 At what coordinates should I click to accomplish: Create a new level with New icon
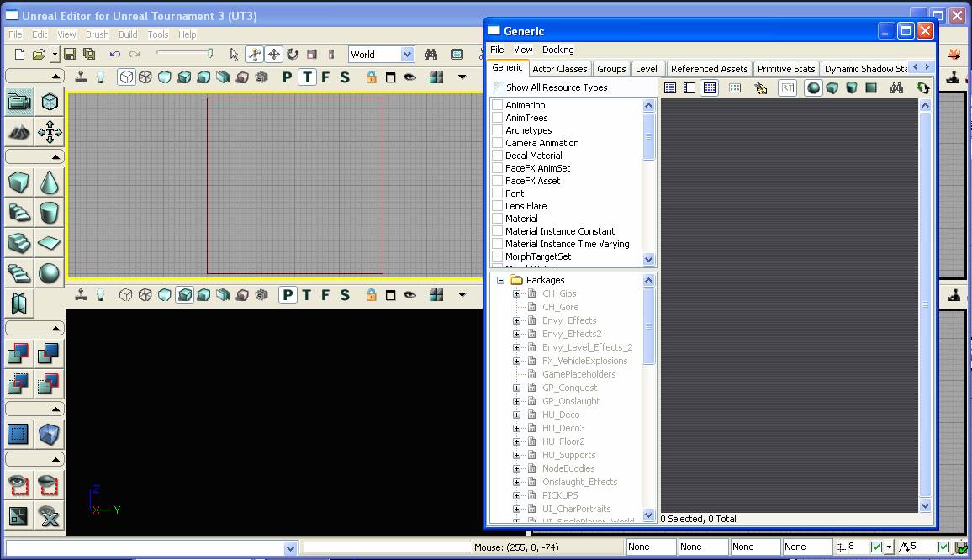(x=19, y=54)
